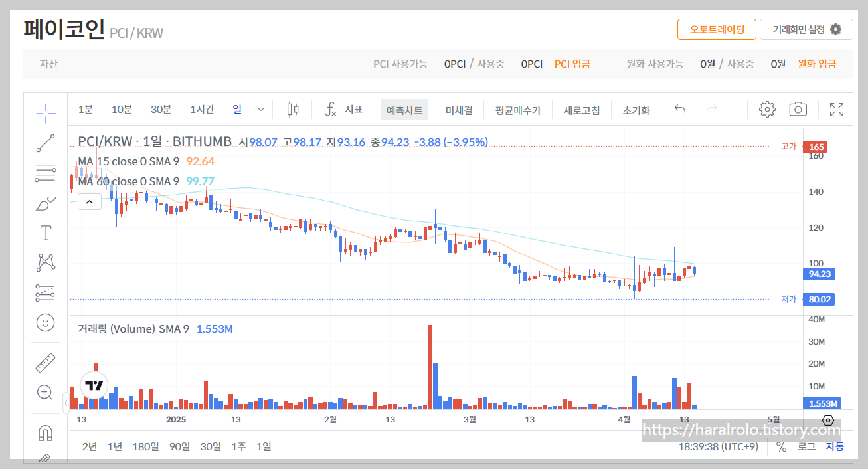Screen dimensions: 868x469
Task: Click 거래량 (Volume) SMA 9 legend
Action: (133, 329)
